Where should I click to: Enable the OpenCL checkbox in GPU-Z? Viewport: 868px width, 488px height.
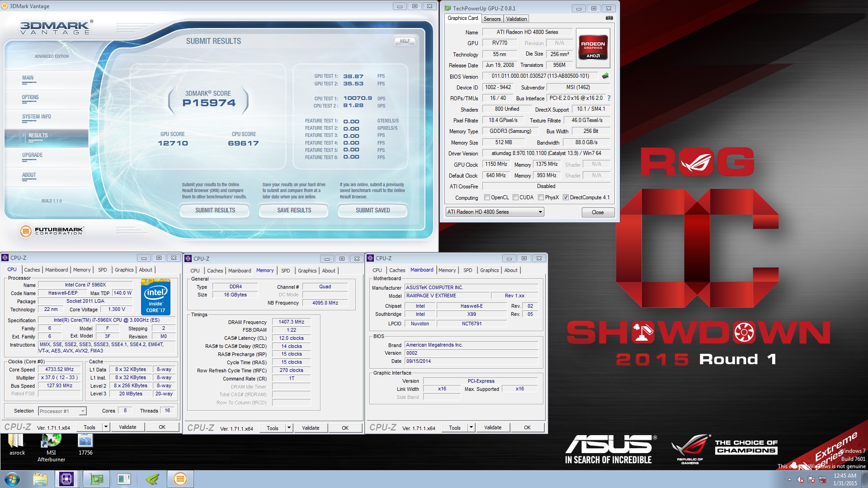click(487, 197)
